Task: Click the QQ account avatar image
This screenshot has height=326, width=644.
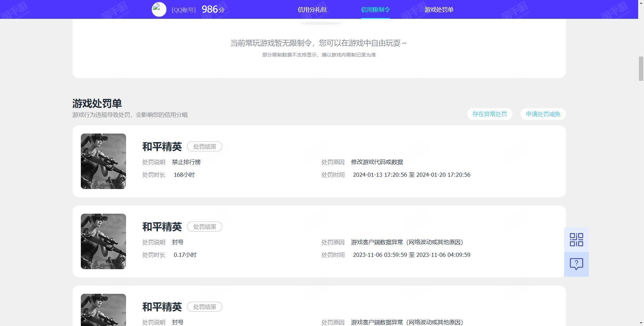Action: point(159,10)
